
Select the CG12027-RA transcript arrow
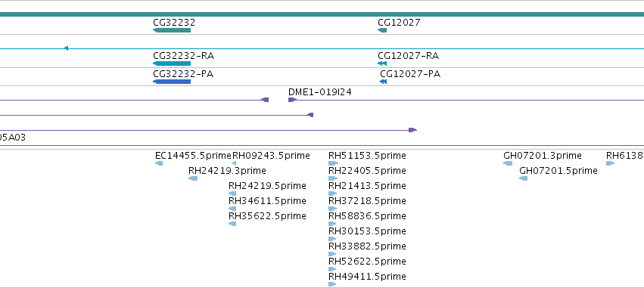[382, 63]
